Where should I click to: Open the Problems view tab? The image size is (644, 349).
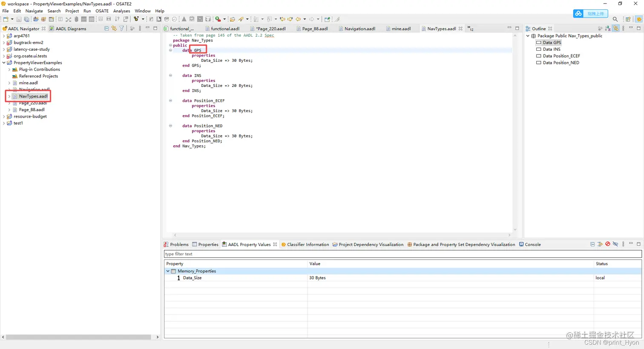[x=176, y=245]
